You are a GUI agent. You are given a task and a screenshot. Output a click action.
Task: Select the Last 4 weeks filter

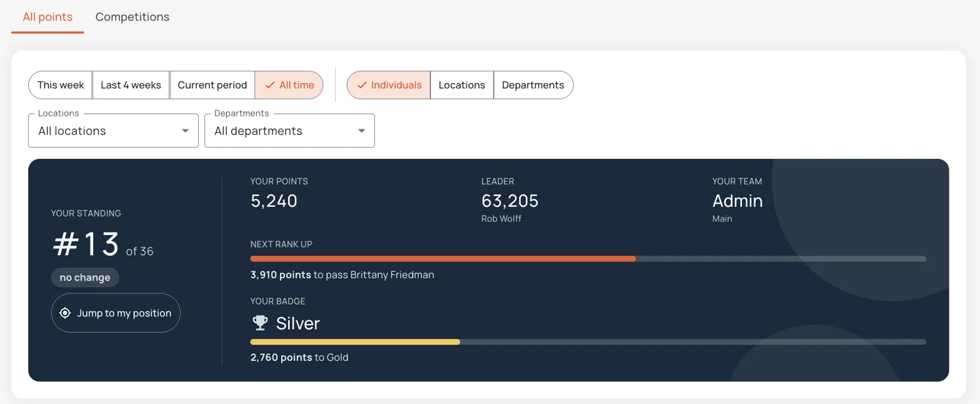click(131, 85)
